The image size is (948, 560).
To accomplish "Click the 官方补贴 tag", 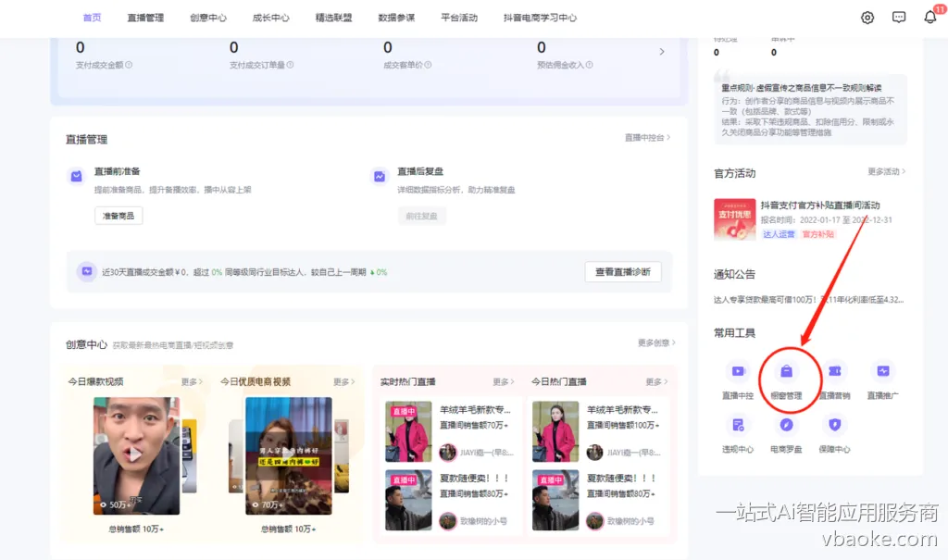I will click(x=818, y=234).
